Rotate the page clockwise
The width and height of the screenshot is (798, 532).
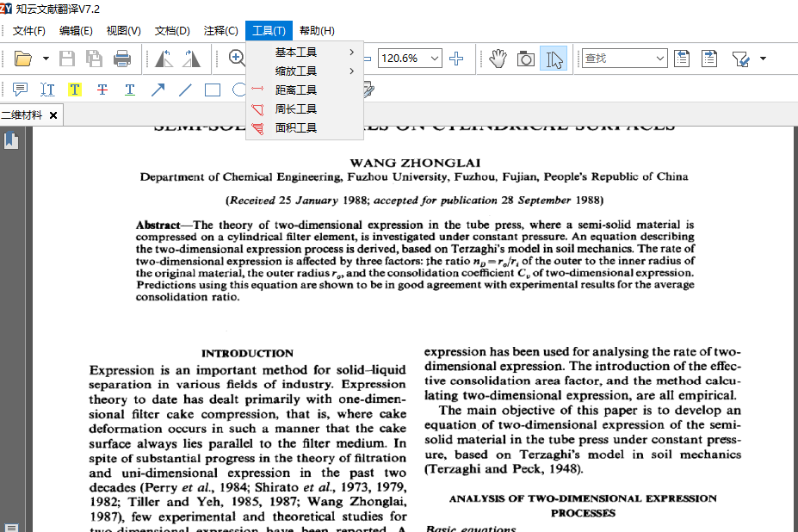point(191,59)
